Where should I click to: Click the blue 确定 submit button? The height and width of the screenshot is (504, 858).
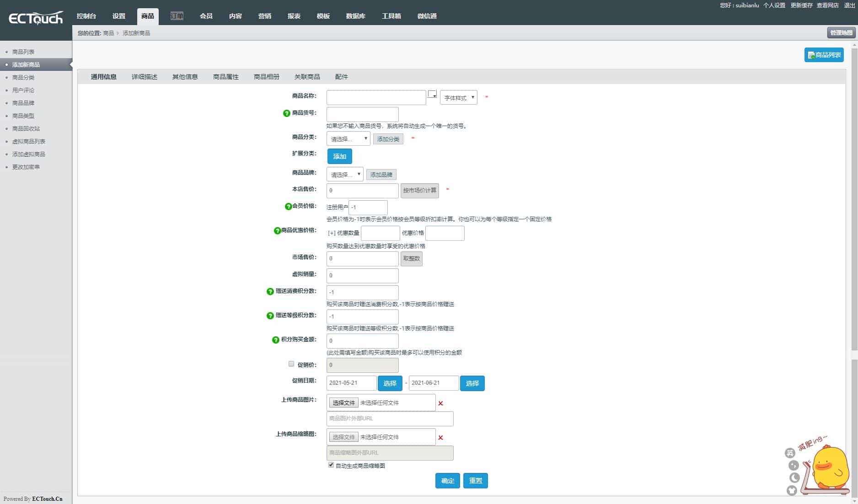click(x=447, y=481)
